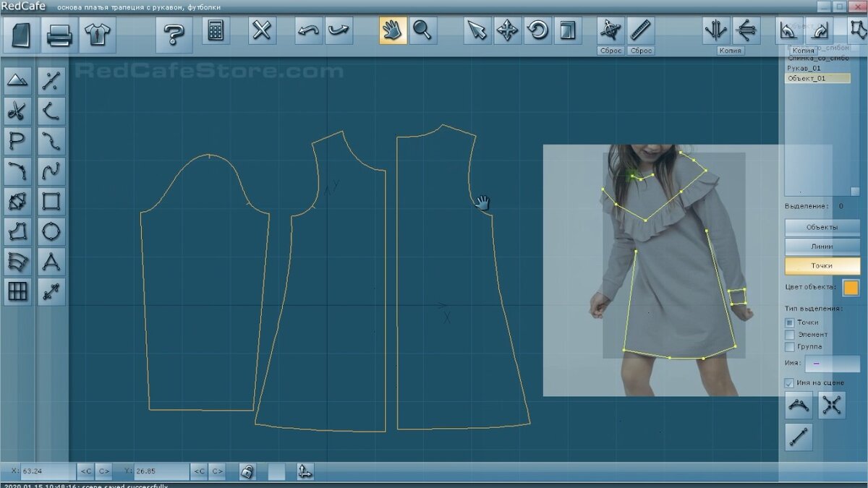This screenshot has height=488, width=868.
Task: Switch selection mode to Объекты
Action: (x=822, y=227)
